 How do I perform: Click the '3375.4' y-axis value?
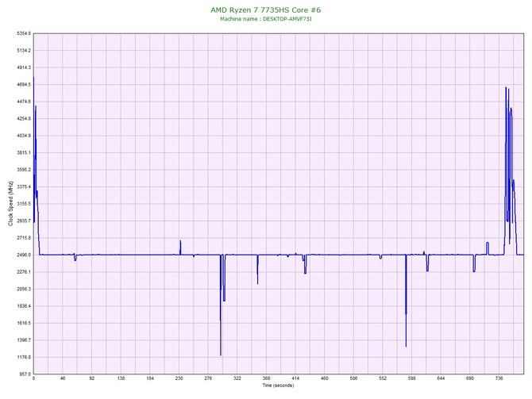[24, 186]
